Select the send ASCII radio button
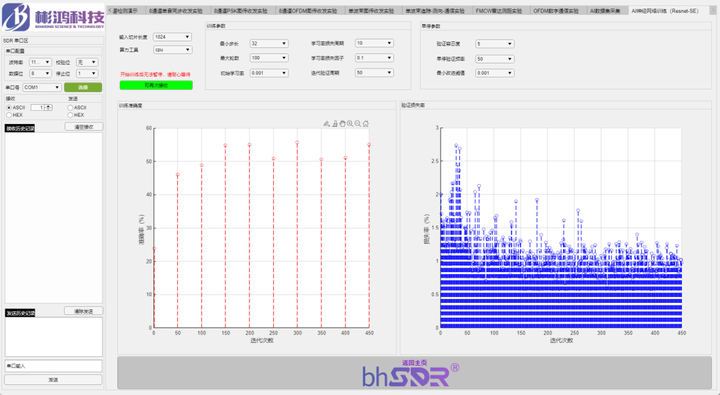The image size is (720, 395). tap(70, 107)
